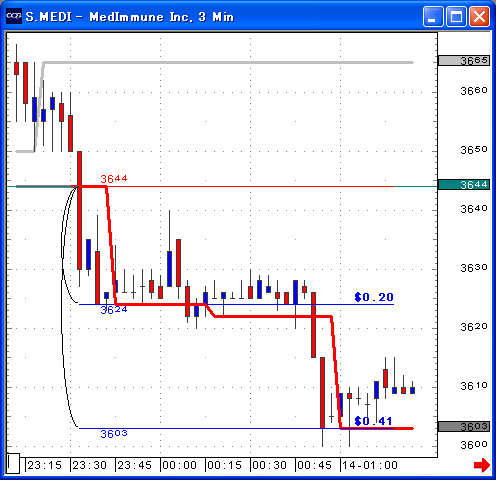Click the 23:45 time label
Viewport: 496px width, 480px height.
tap(134, 465)
